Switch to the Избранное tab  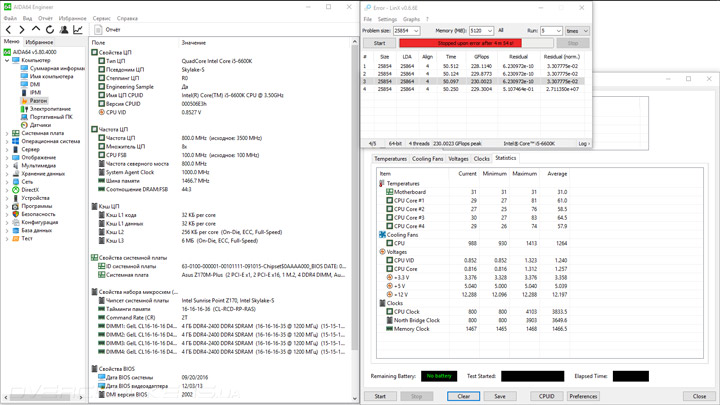(x=39, y=42)
